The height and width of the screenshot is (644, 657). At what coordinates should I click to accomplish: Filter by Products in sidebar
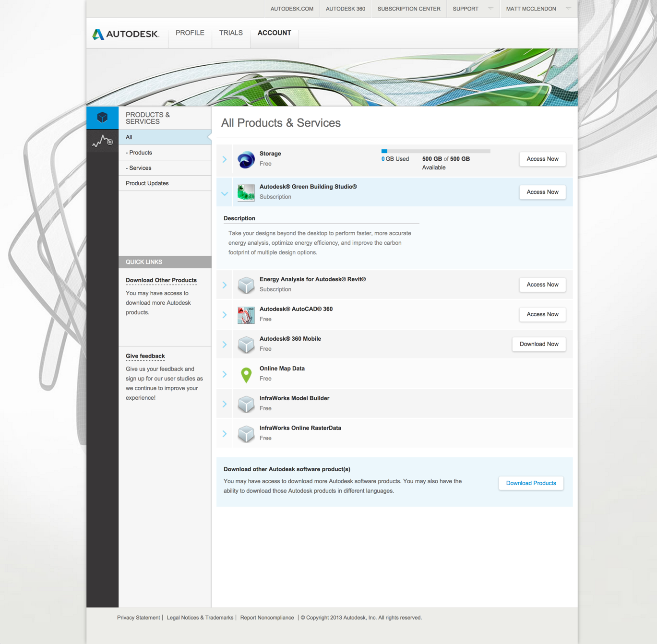pyautogui.click(x=165, y=153)
